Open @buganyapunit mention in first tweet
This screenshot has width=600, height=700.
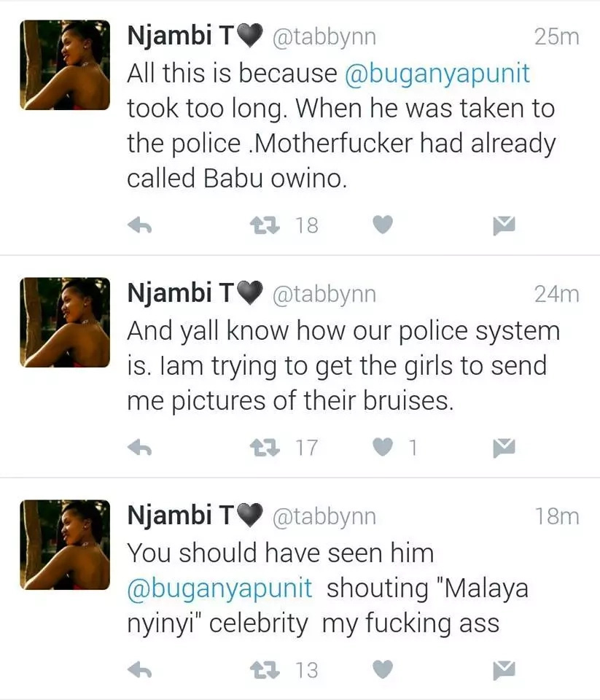[x=437, y=73]
